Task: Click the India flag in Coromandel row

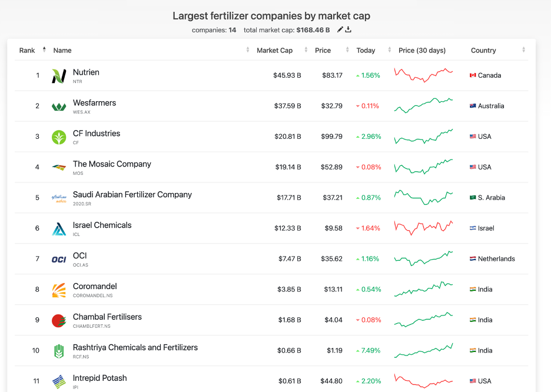Action: (473, 289)
